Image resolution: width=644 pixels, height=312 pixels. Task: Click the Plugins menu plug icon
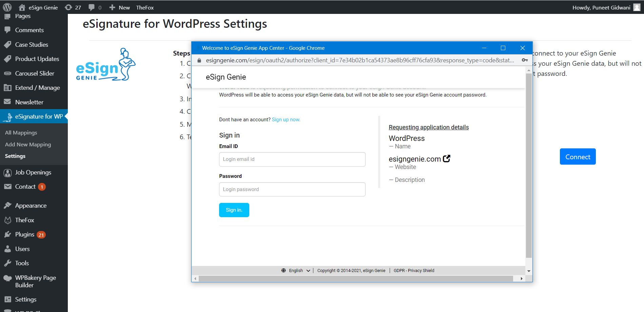[x=7, y=234]
